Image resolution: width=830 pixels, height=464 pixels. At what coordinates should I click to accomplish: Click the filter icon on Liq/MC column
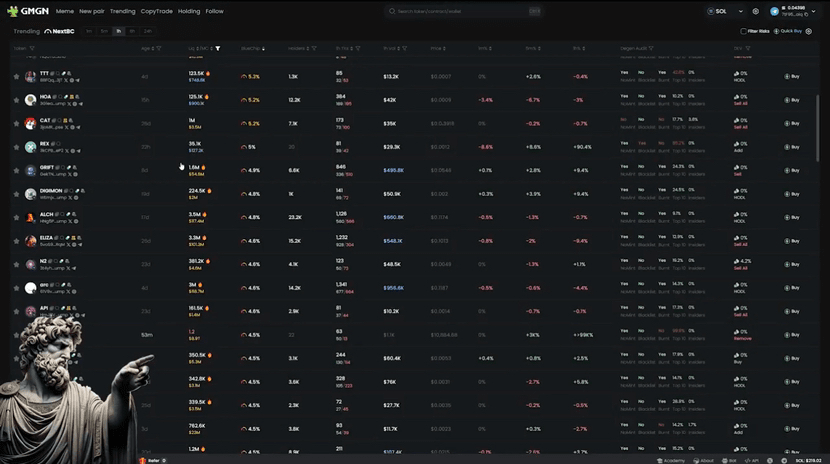(x=218, y=48)
